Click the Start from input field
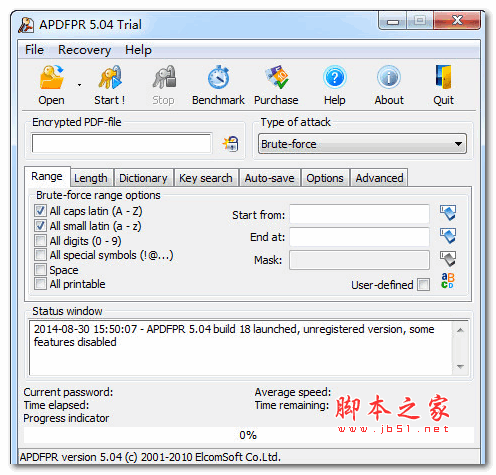The height and width of the screenshot is (475, 496). click(x=359, y=214)
